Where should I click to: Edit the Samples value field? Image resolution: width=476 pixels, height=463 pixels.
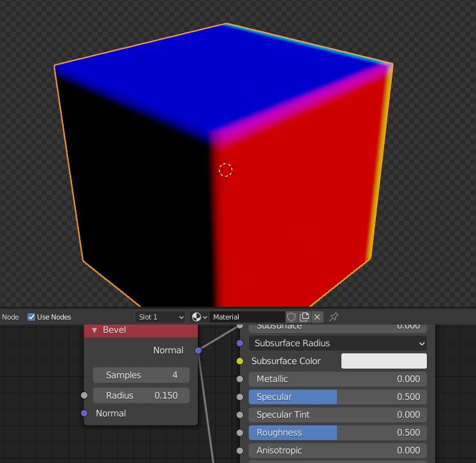pyautogui.click(x=141, y=375)
